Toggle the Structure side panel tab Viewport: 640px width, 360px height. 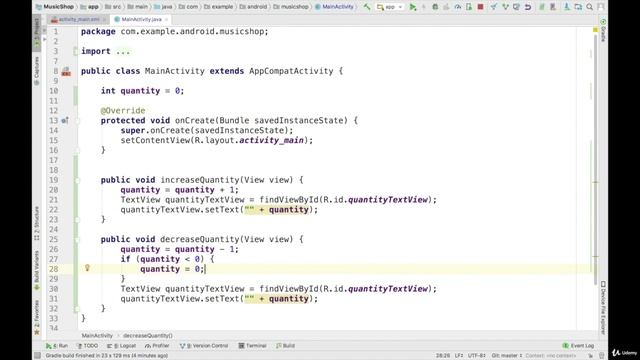[37, 222]
